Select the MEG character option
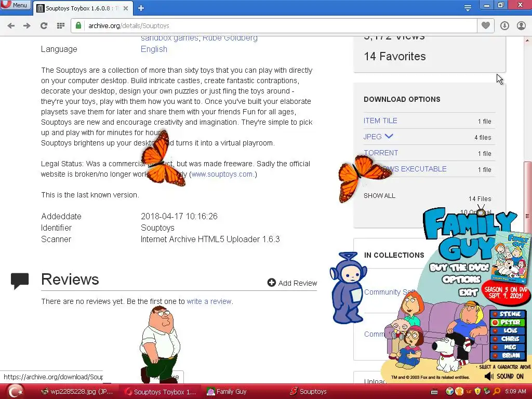The height and width of the screenshot is (399, 532). (508, 347)
